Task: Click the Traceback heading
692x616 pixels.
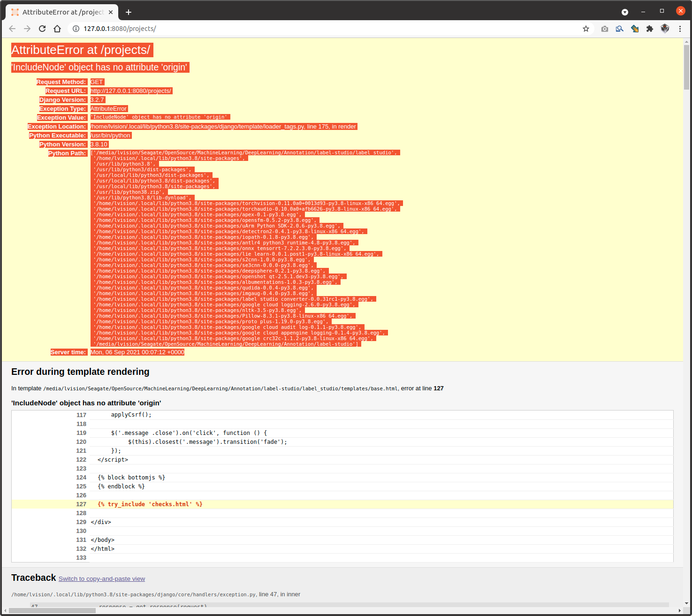Action: coord(34,578)
